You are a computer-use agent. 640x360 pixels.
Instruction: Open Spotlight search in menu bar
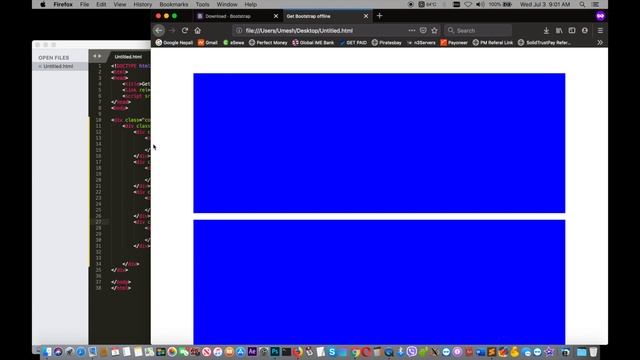(582, 4)
